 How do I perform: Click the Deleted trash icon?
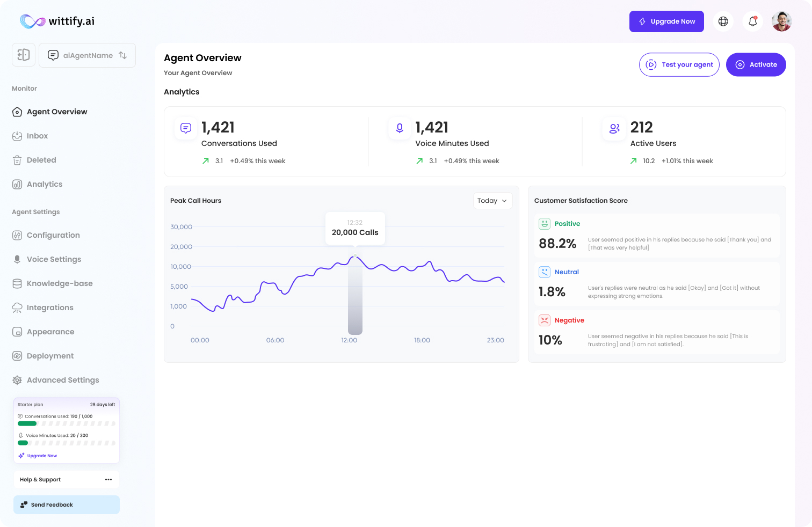[x=17, y=160]
